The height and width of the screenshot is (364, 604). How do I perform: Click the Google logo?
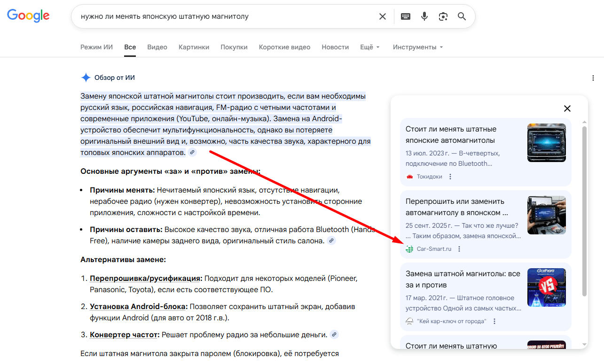pyautogui.click(x=28, y=15)
